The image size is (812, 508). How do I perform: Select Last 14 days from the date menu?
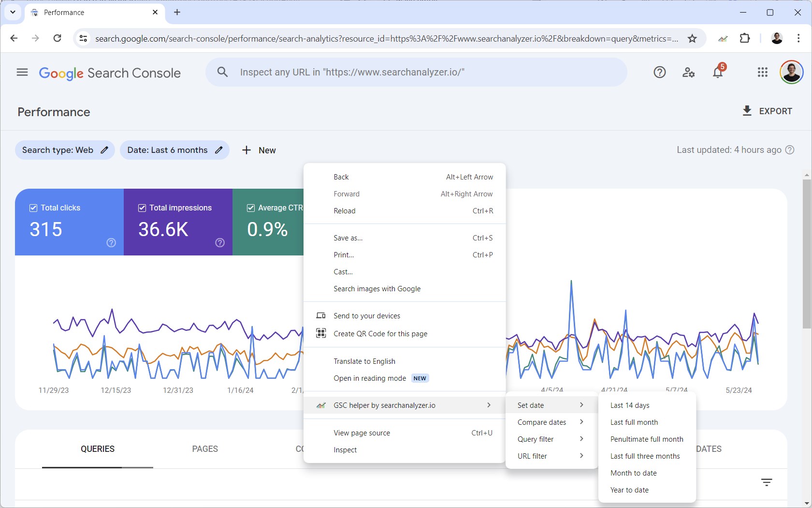tap(629, 405)
